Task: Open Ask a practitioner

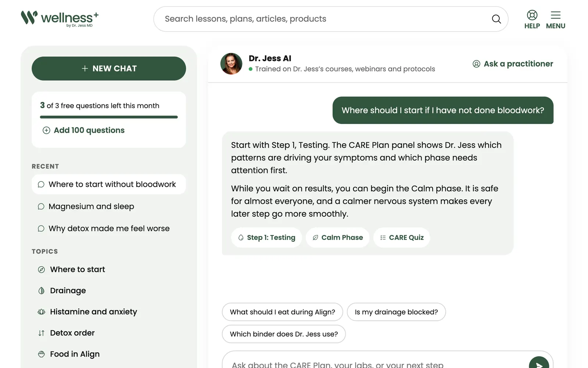Action: click(x=513, y=64)
